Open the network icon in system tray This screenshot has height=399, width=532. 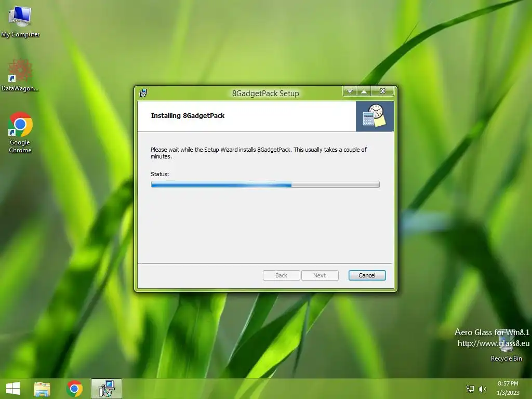(x=470, y=389)
